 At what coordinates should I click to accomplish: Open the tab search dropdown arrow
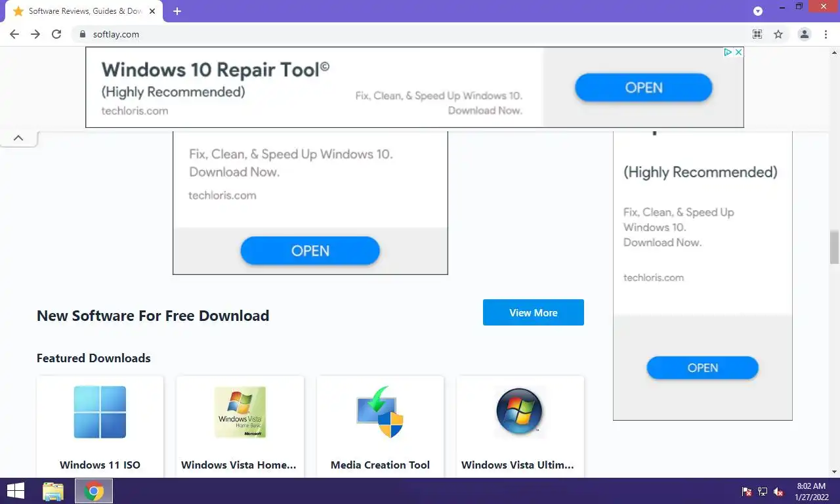(758, 11)
